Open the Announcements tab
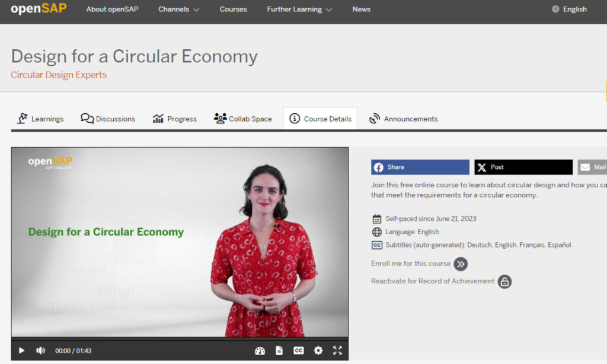 pos(403,119)
